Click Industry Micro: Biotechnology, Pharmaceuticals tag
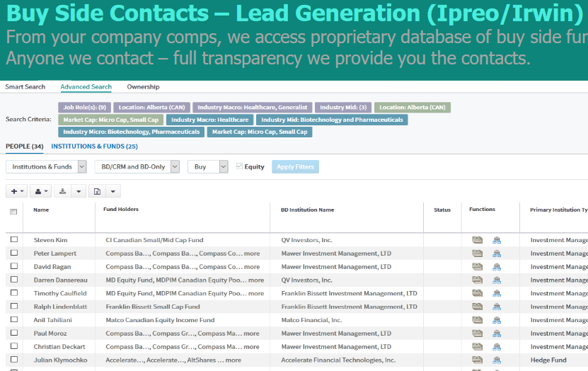This screenshot has width=588, height=371. (x=131, y=132)
